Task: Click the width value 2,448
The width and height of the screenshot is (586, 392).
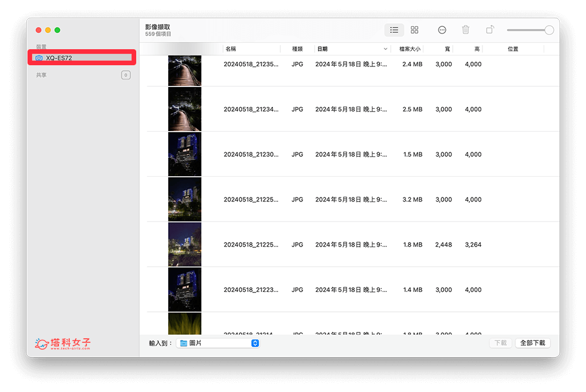Action: coord(444,245)
